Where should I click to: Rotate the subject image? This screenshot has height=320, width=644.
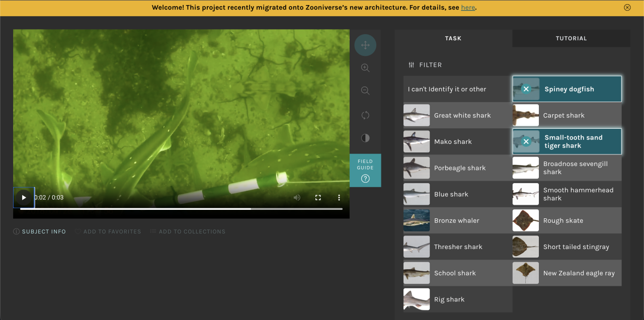pos(365,115)
